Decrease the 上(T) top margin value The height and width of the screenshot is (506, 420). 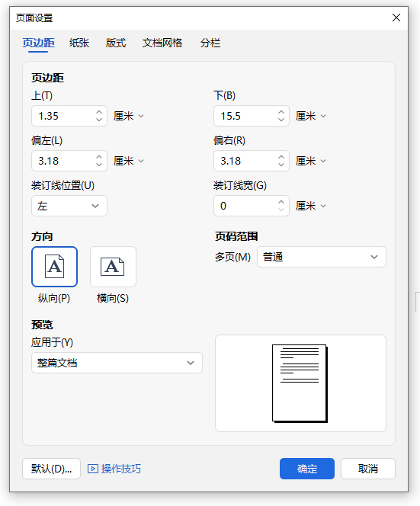pos(99,120)
